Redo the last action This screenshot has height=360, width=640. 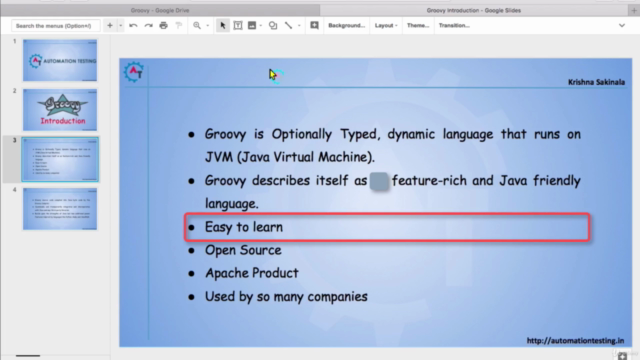pyautogui.click(x=148, y=25)
